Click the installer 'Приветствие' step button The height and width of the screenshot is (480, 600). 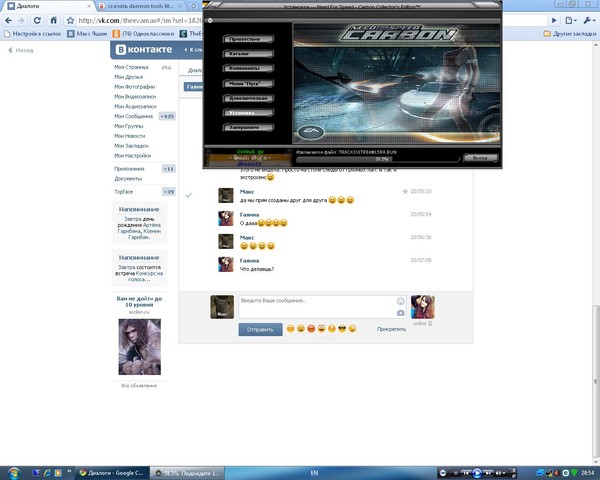(248, 39)
